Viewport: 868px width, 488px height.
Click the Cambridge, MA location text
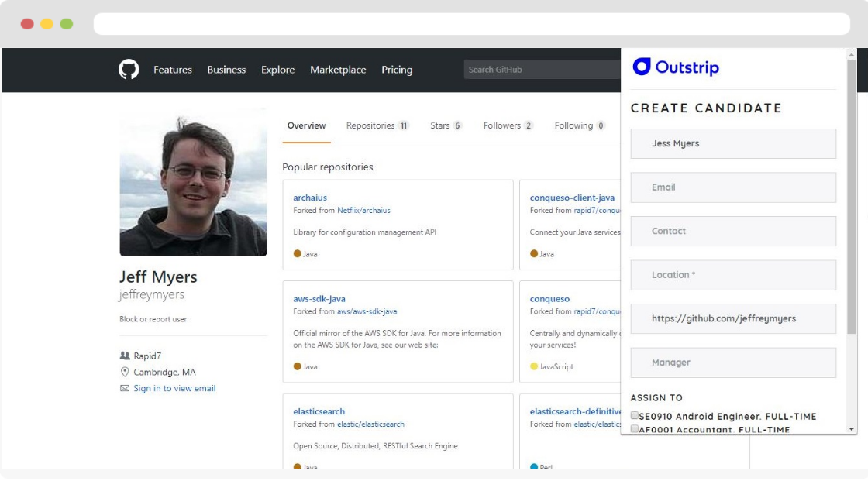164,372
